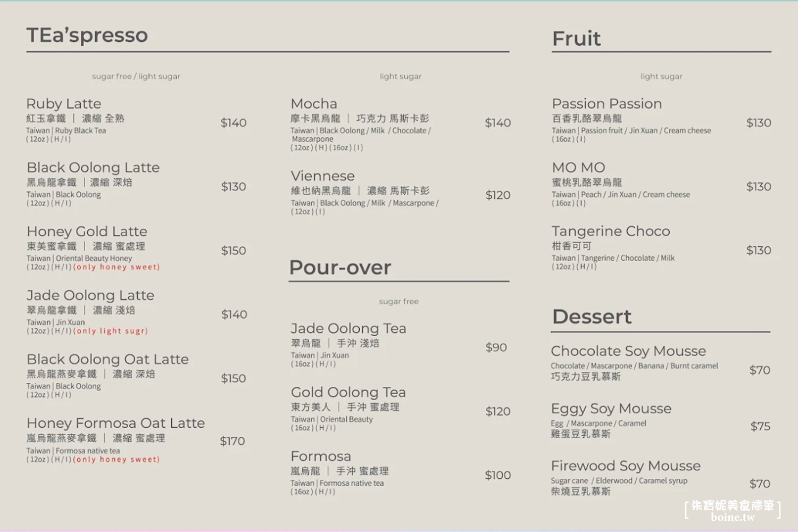The width and height of the screenshot is (798, 532).
Task: Open the boine.tw watermark link
Action: point(733,517)
